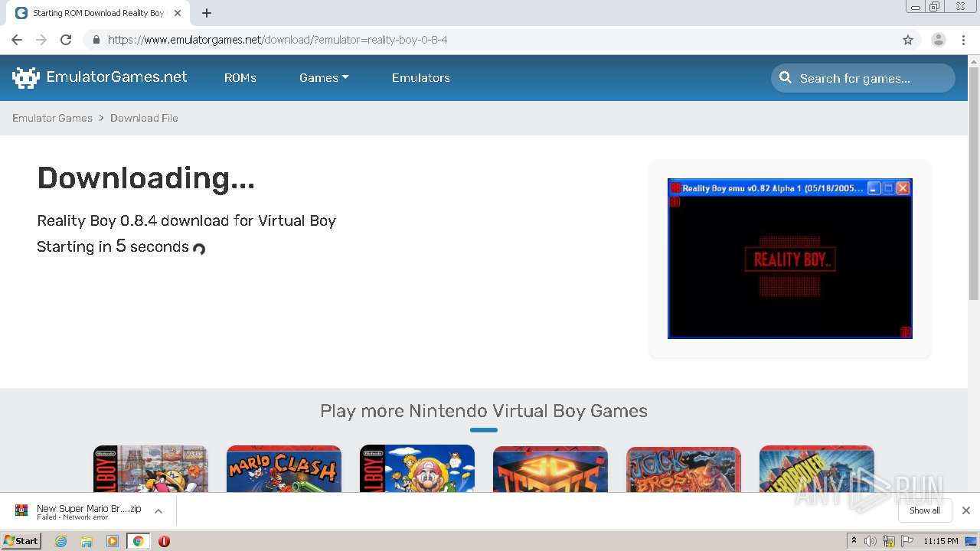Launch Internet Explorer from taskbar
980x551 pixels.
click(60, 541)
